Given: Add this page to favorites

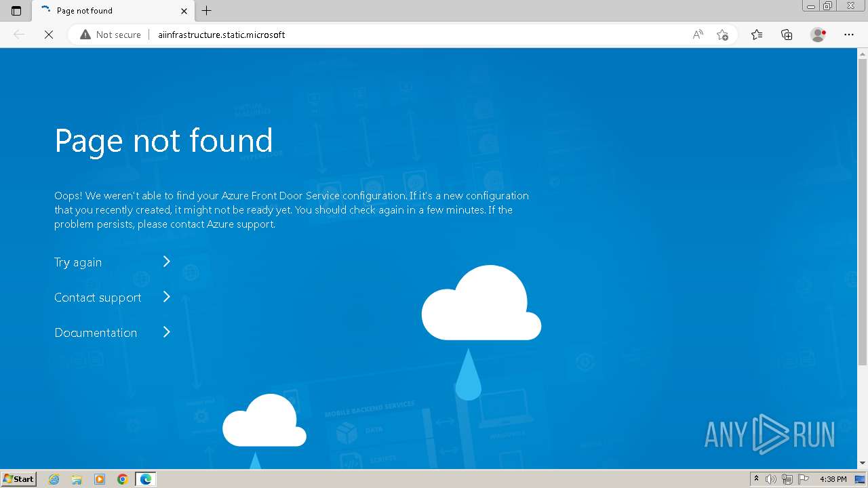Looking at the screenshot, I should pos(722,35).
